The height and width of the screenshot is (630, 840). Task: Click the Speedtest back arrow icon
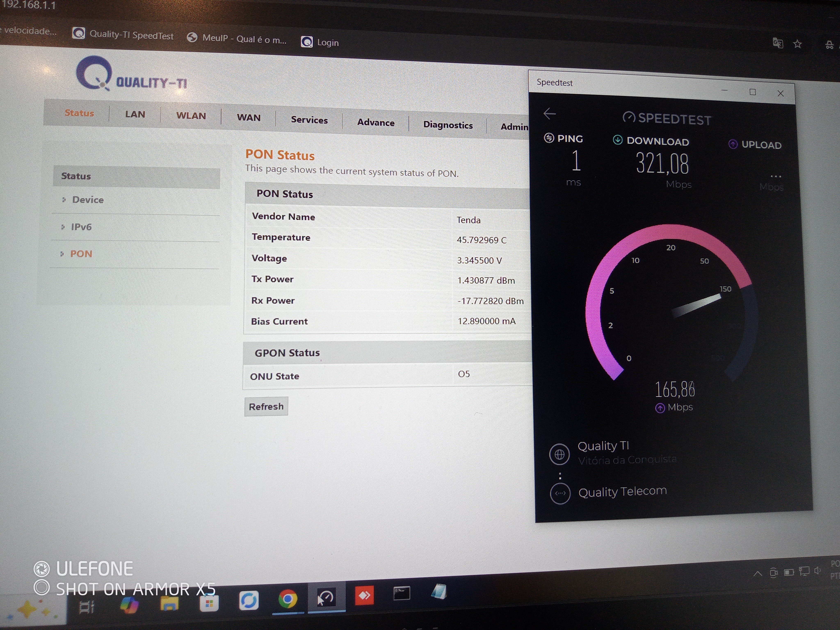click(549, 113)
